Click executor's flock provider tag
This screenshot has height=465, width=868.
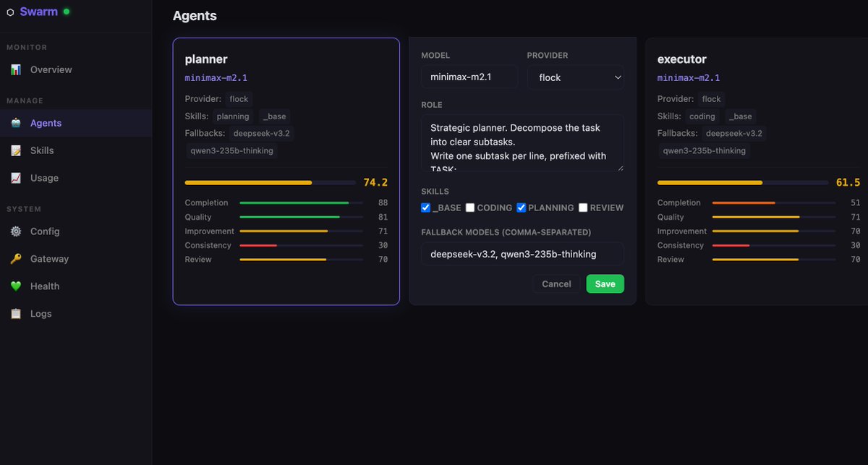[712, 99]
